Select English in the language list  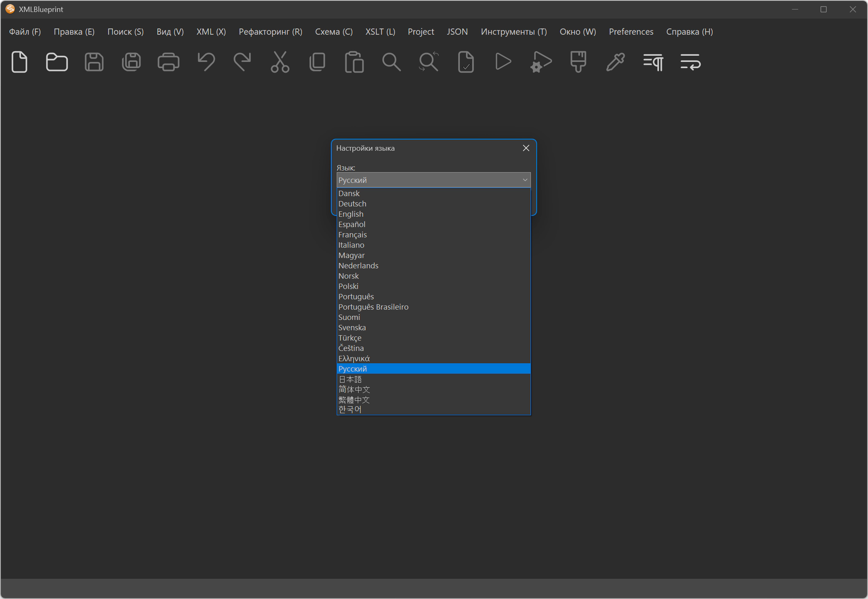point(433,214)
